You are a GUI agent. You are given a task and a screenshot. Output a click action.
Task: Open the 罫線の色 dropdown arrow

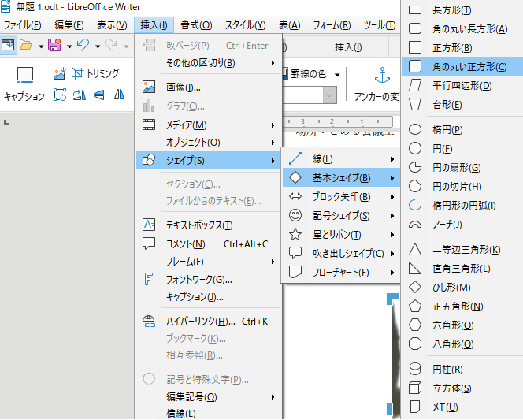click(337, 74)
